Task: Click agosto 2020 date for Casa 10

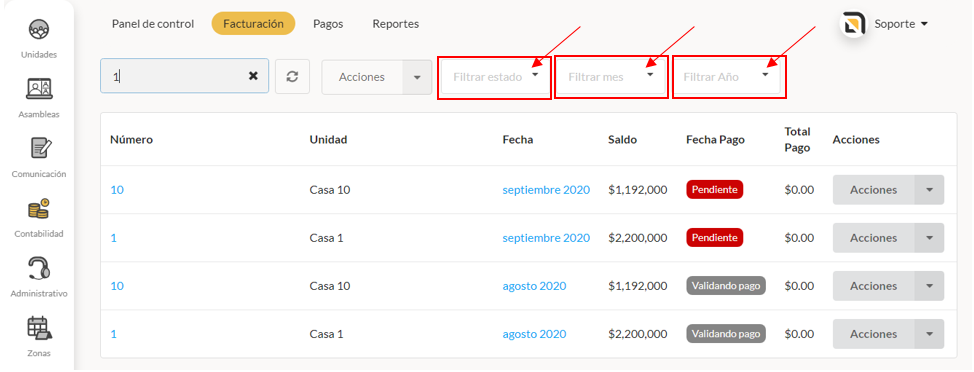Action: tap(534, 286)
